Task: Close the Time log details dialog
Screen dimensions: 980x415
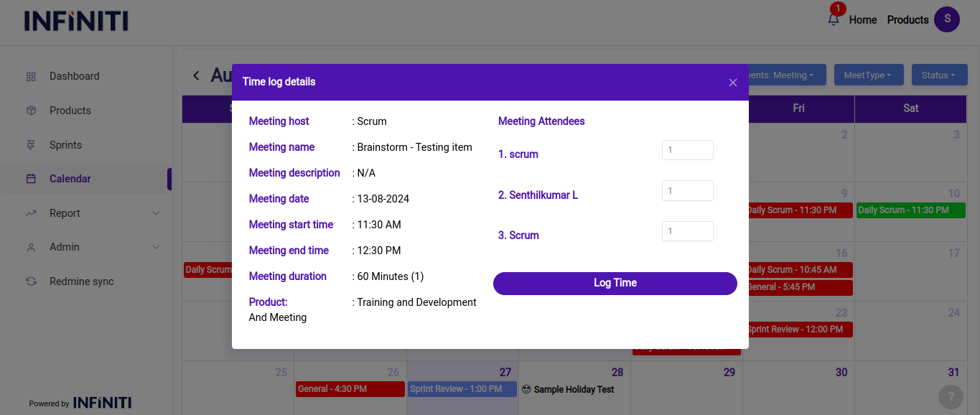Action: (x=732, y=83)
